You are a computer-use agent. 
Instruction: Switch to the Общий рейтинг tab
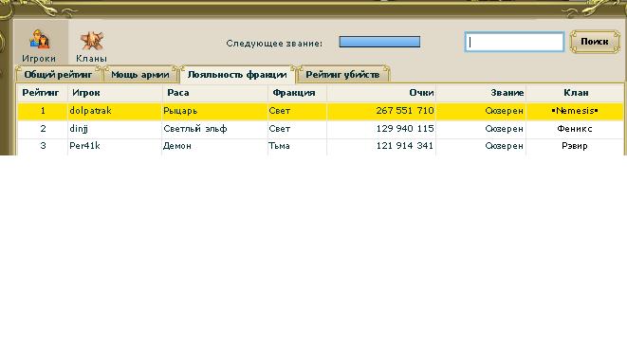[58, 74]
